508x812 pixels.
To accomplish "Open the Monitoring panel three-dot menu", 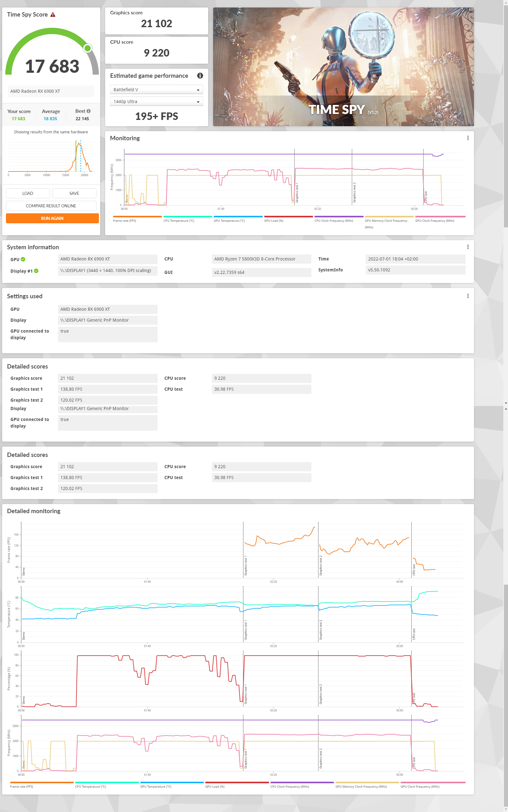I will [x=468, y=138].
